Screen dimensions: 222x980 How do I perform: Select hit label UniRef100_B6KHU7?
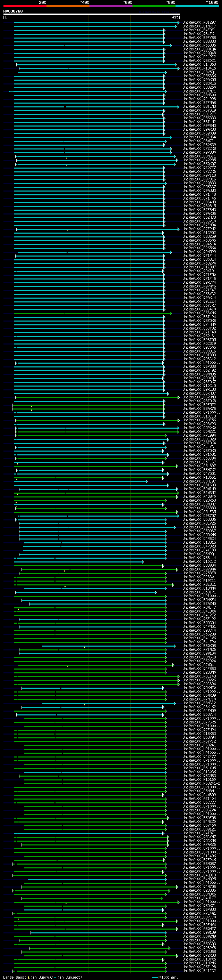[199, 394]
